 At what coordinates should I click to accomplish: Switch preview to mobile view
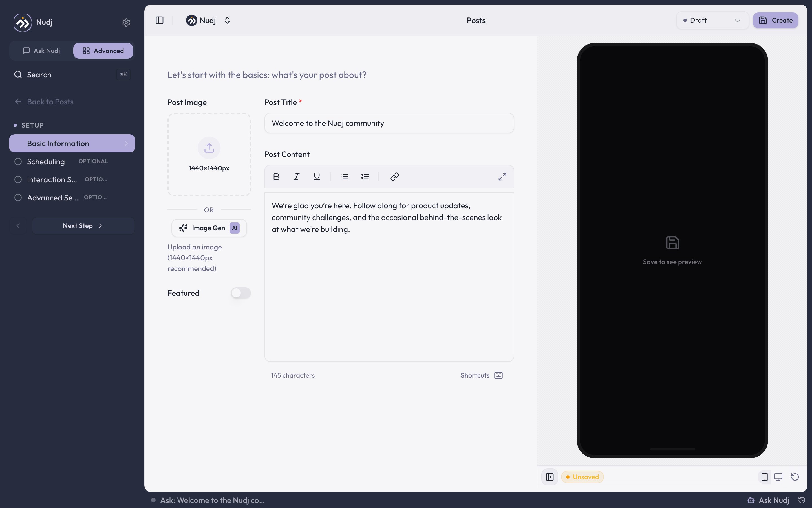click(765, 477)
